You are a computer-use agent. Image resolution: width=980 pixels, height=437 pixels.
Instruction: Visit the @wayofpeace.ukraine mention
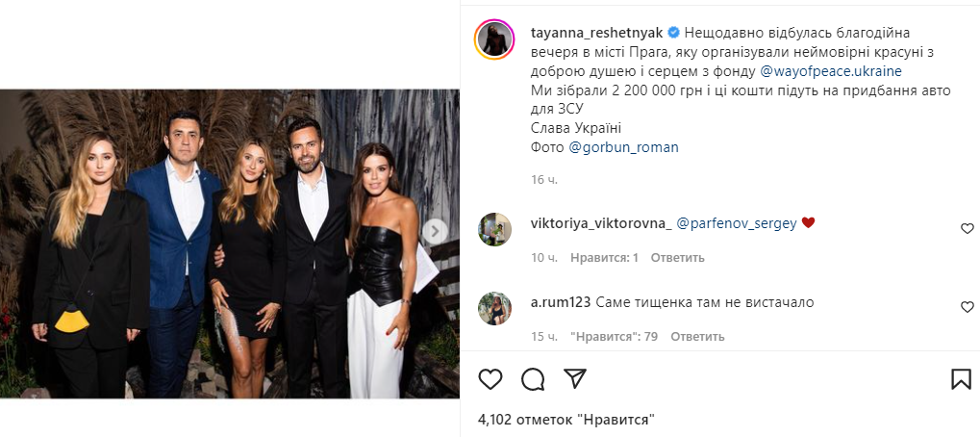click(x=831, y=71)
